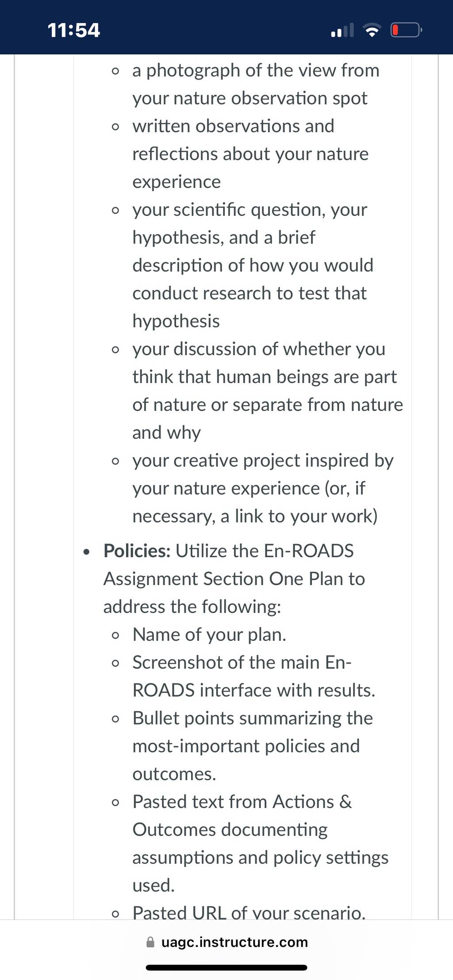Tap 'Pasted text from Actions & Outcomes'

pyautogui.click(x=260, y=843)
